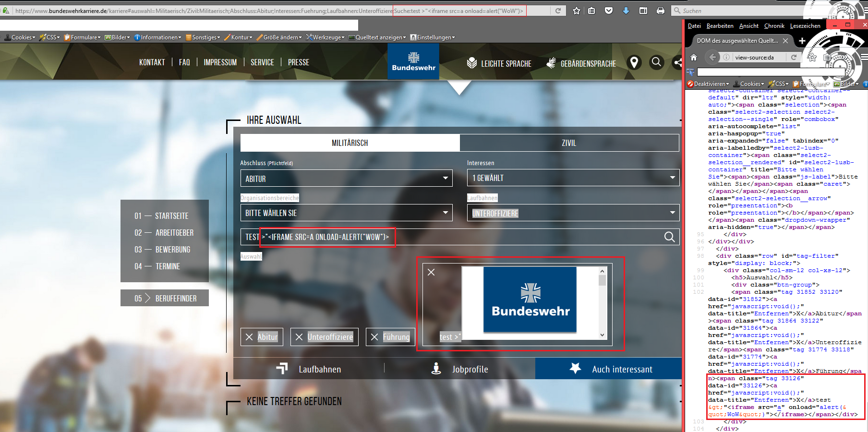Viewport: 868px width, 432px height.
Task: Close the DOM des ausgewählten Quelltexts tab
Action: 785,41
